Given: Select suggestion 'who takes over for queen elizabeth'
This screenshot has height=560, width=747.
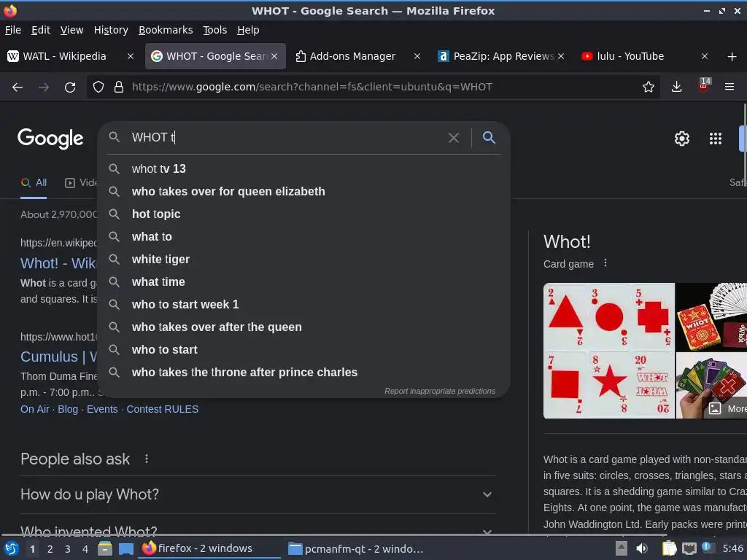Looking at the screenshot, I should [304, 192].
